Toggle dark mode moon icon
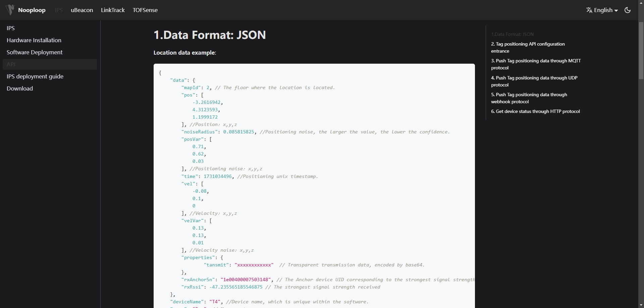 (628, 10)
